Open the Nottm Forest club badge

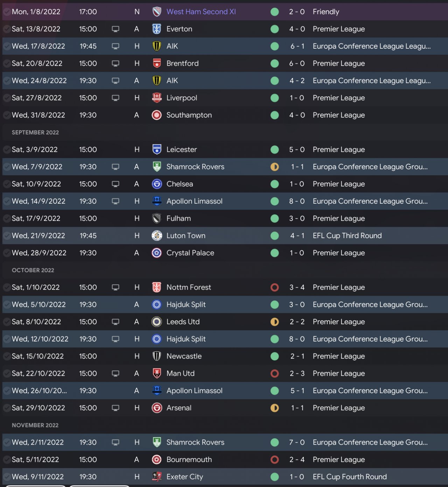tap(156, 288)
